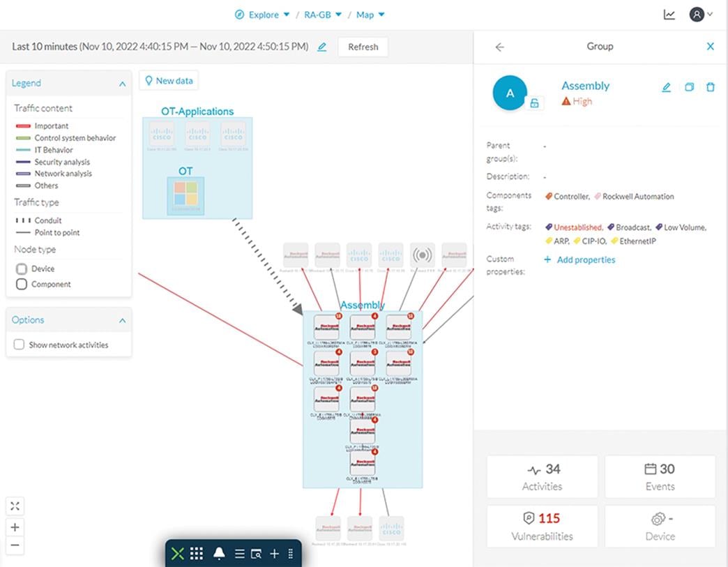Check the Component node type checkbox
728x567 pixels.
pos(22,284)
